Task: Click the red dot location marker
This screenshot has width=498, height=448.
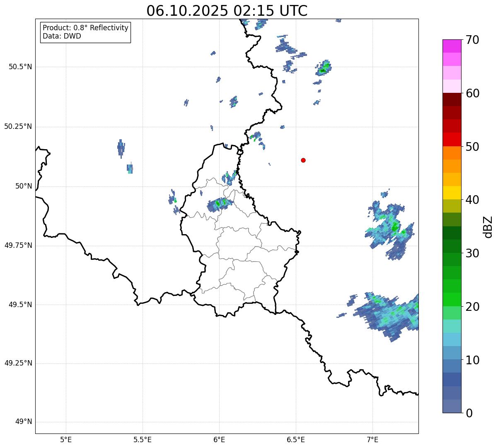Action: tap(303, 160)
